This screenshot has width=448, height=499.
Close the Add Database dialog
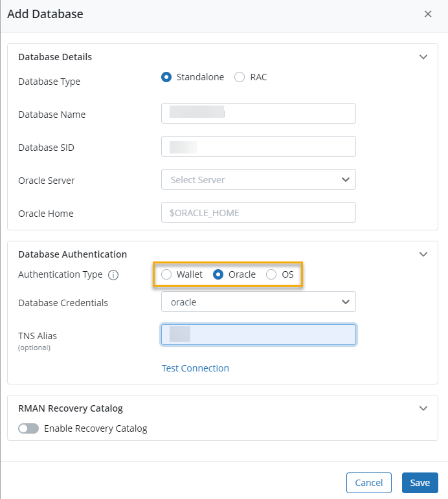[428, 14]
